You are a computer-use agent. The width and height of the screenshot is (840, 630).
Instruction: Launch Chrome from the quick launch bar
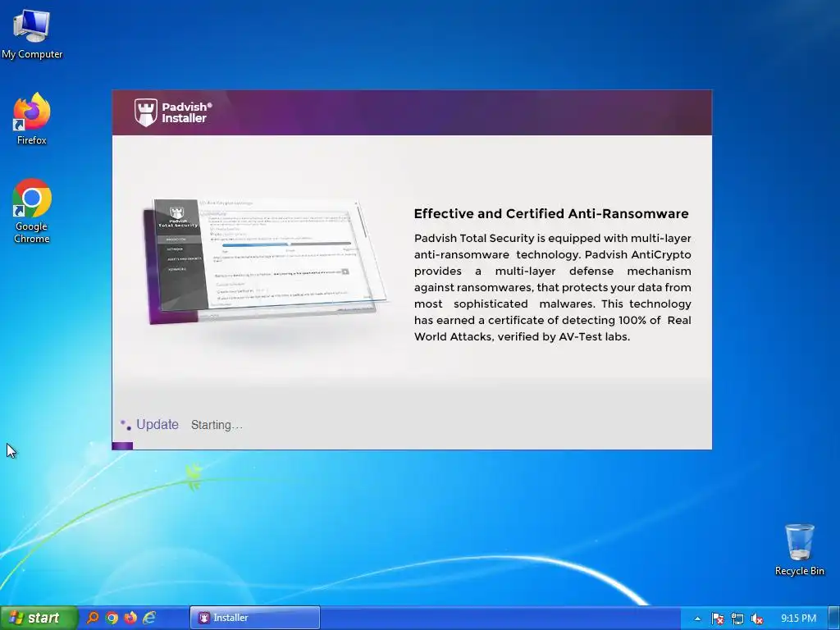(x=112, y=618)
